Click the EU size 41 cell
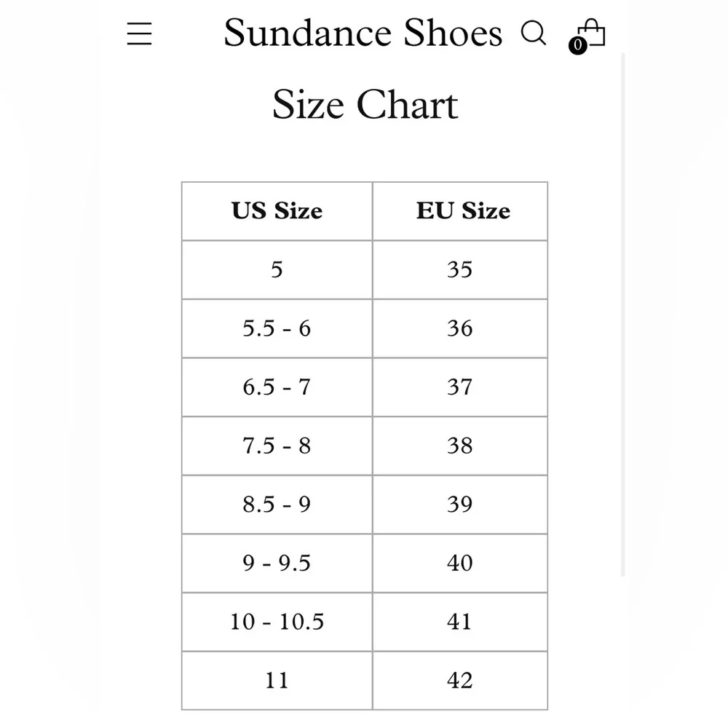The height and width of the screenshot is (728, 728). pyautogui.click(x=460, y=622)
